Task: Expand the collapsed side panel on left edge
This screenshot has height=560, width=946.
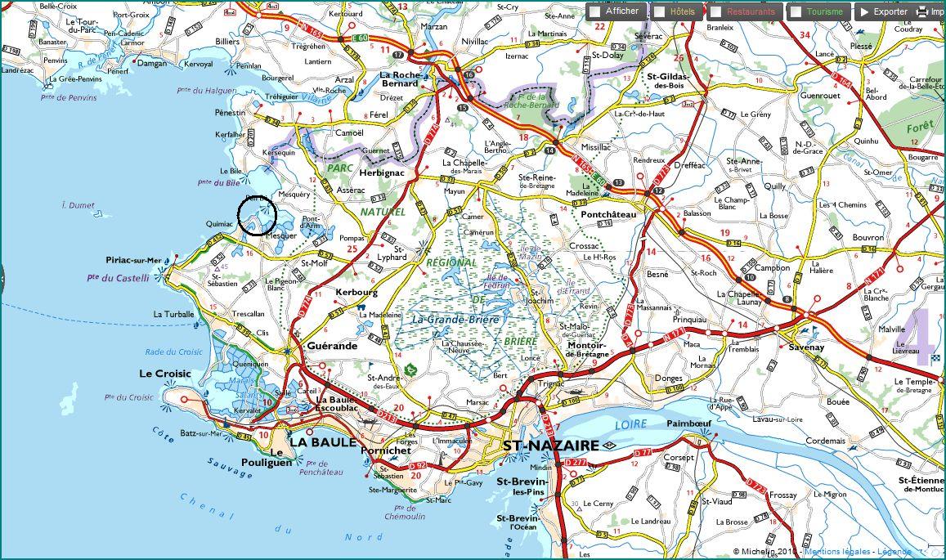Action: (x=2, y=278)
